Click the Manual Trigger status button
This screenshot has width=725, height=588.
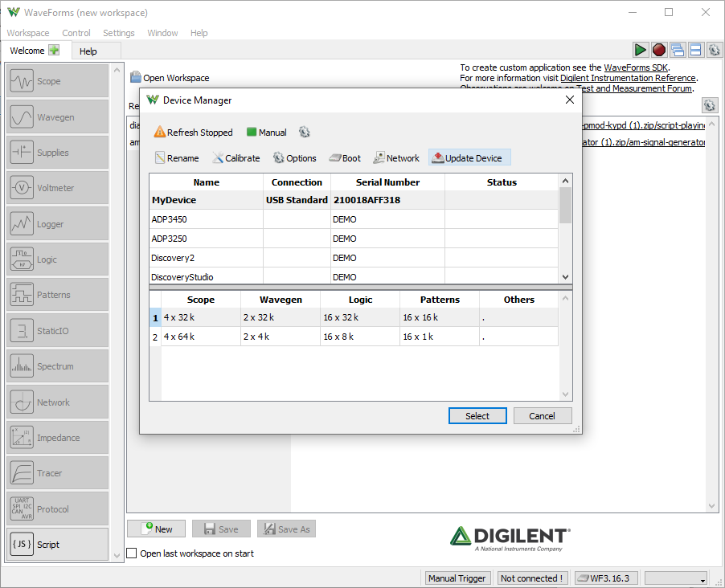[457, 578]
